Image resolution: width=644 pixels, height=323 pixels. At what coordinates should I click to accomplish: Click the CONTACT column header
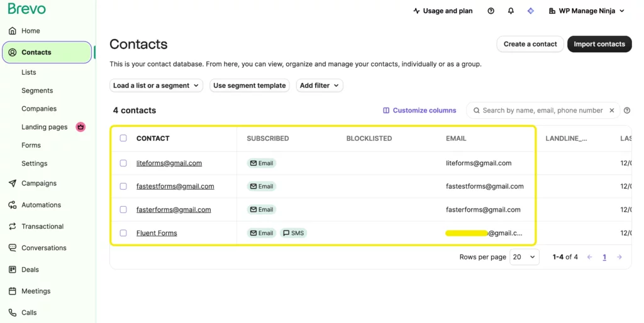pos(153,138)
